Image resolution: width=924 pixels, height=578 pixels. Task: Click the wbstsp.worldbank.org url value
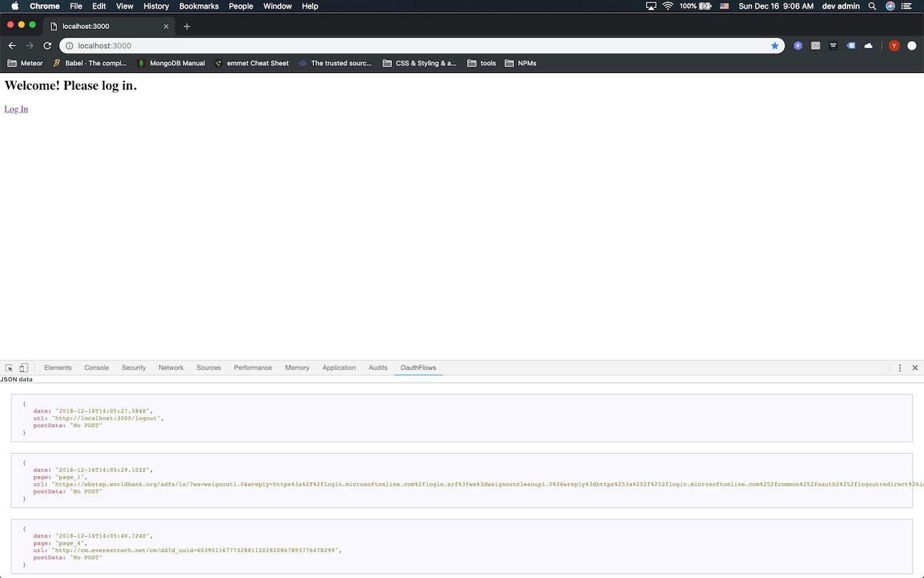click(x=487, y=484)
